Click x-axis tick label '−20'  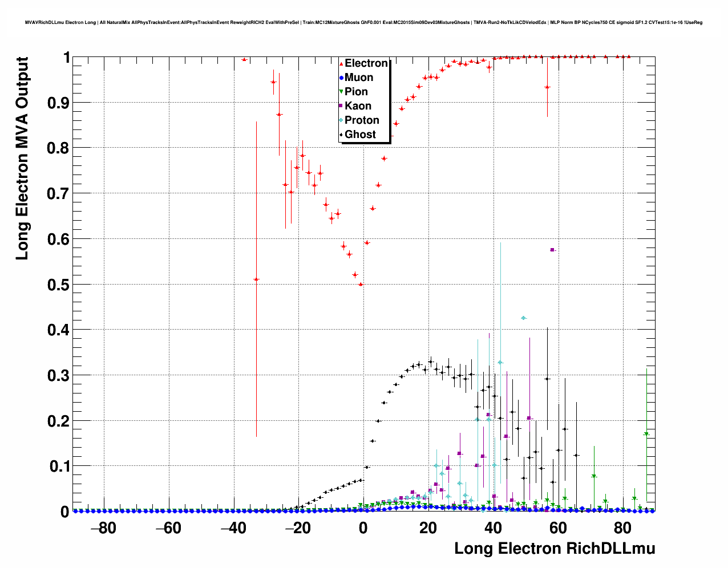(298, 528)
